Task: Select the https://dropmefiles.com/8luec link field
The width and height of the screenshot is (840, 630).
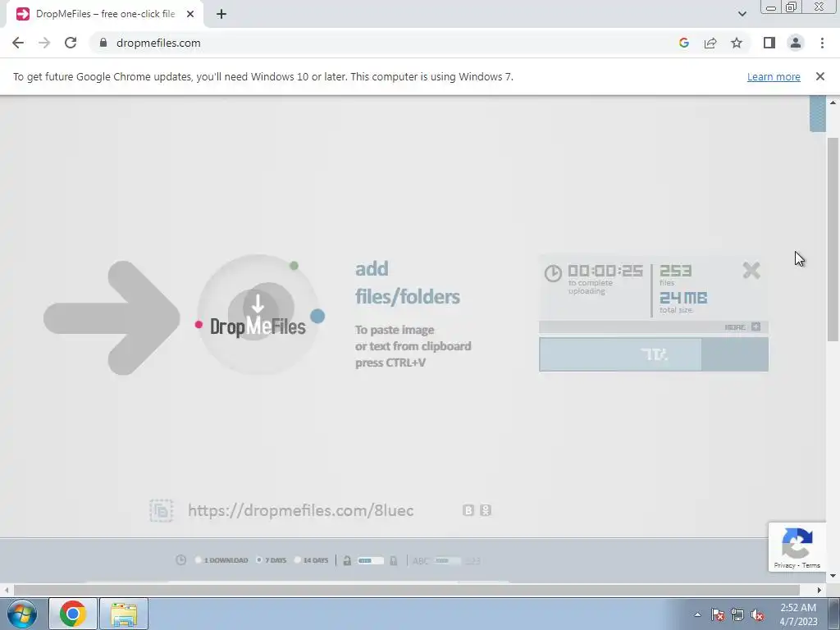Action: tap(300, 510)
